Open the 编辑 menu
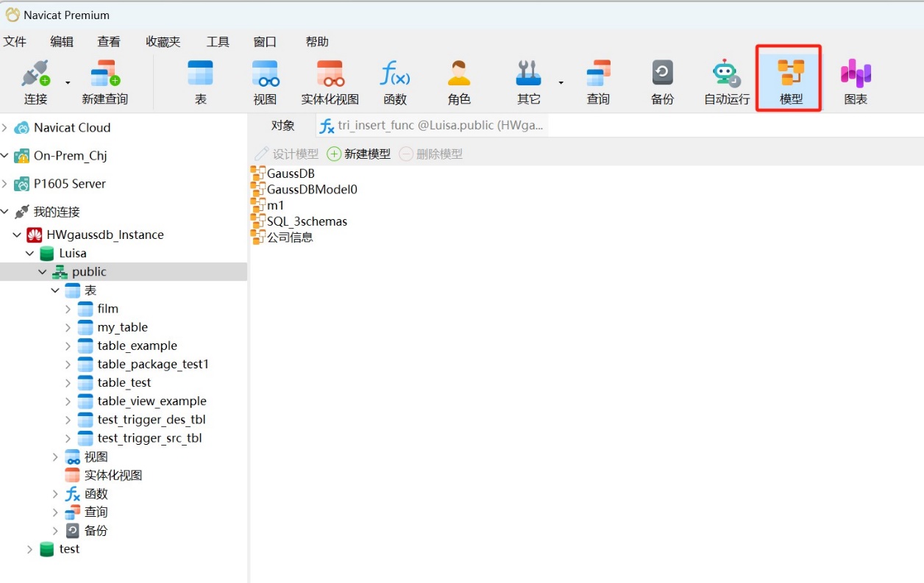The image size is (924, 583). [62, 42]
